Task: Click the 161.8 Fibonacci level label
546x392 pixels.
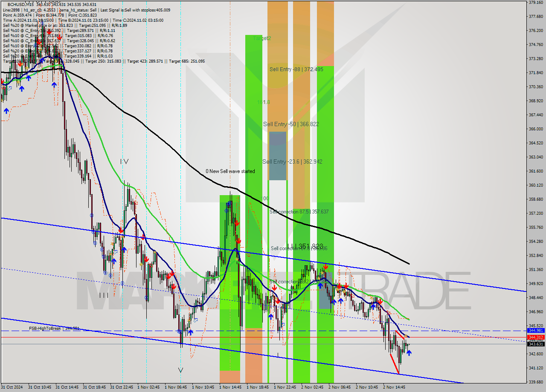Action: pos(263,102)
